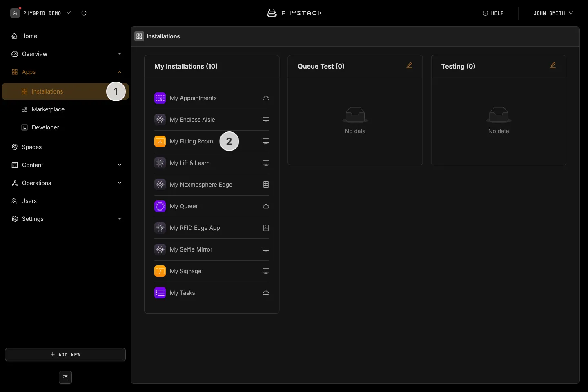Click the orange My Signage app icon

[160, 271]
